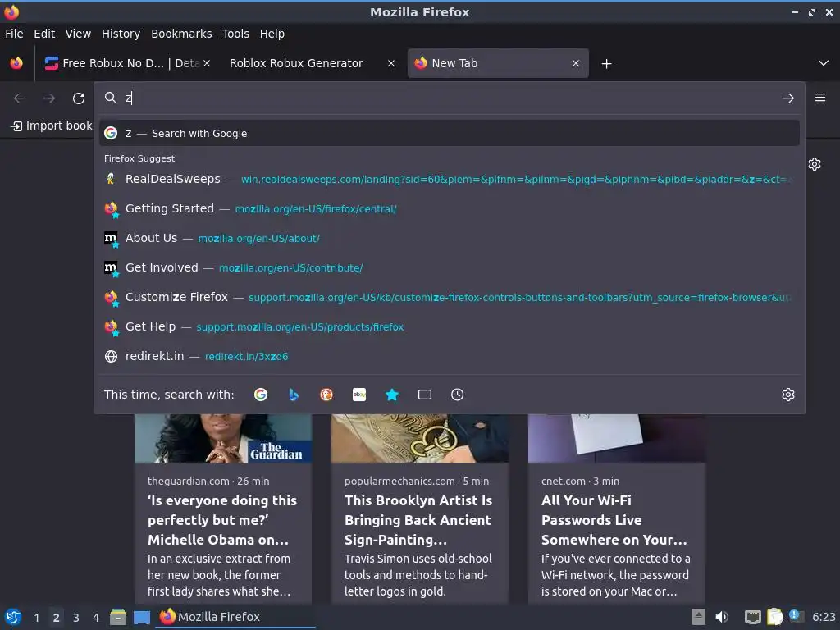Click the popularmechanics article thumbnail image

420,438
